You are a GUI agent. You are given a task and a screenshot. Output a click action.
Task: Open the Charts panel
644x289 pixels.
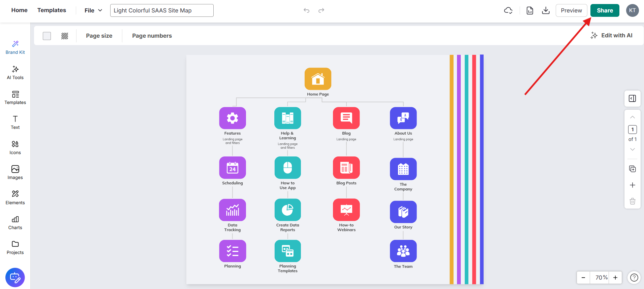[15, 223]
